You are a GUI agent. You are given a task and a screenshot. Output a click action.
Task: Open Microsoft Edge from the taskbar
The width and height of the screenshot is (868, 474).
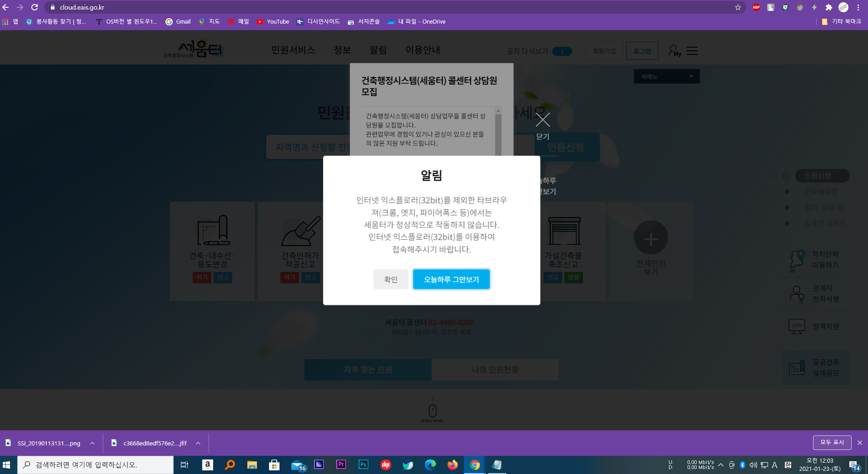pos(430,465)
